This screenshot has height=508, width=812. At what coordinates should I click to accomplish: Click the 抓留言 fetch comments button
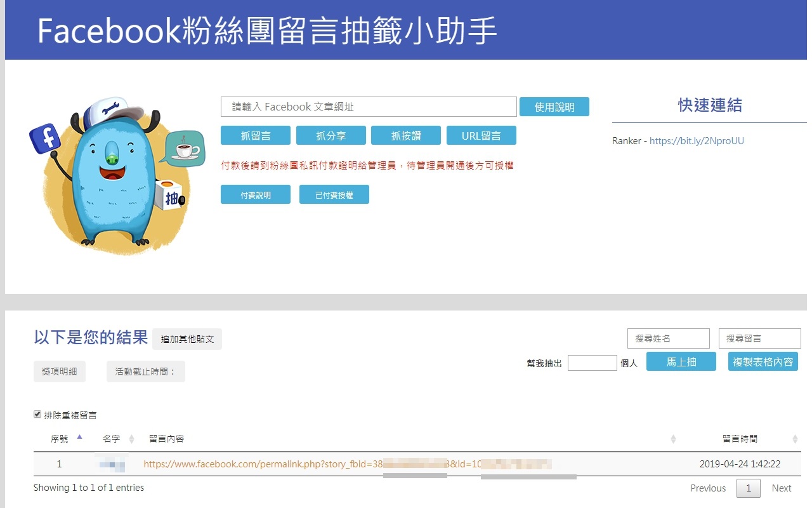coord(256,135)
